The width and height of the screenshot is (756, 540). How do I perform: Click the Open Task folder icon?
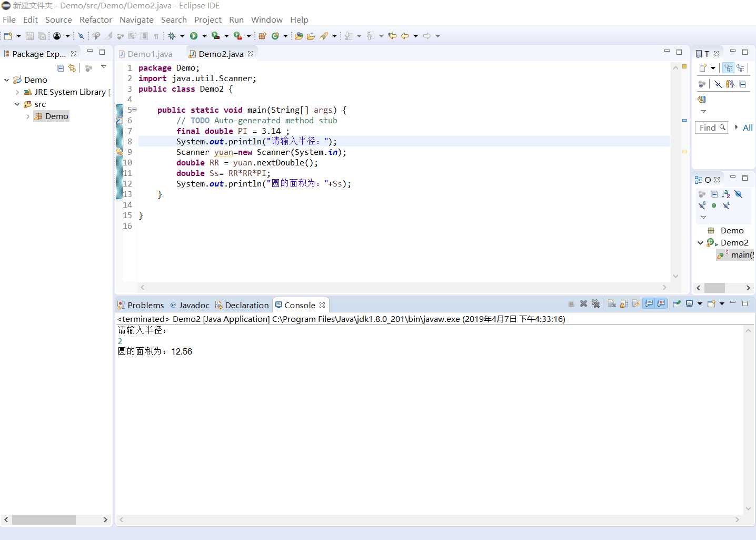click(x=311, y=36)
